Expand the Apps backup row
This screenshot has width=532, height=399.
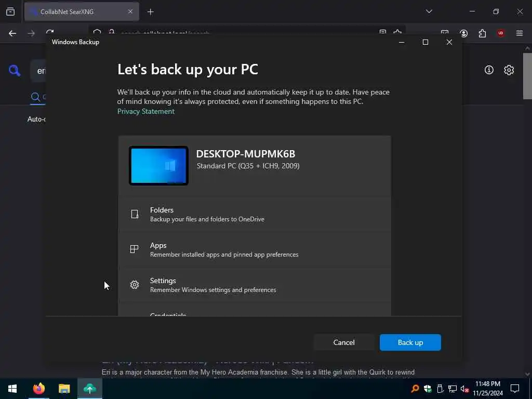(255, 250)
